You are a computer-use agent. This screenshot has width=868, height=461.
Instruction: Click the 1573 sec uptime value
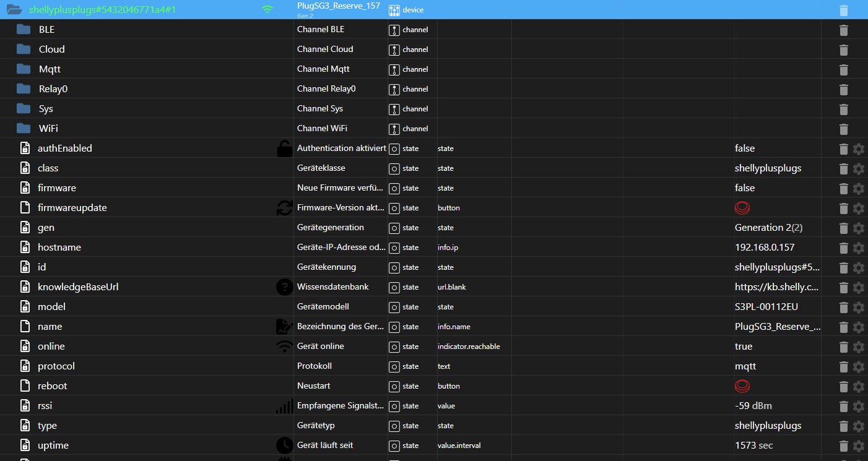click(753, 446)
